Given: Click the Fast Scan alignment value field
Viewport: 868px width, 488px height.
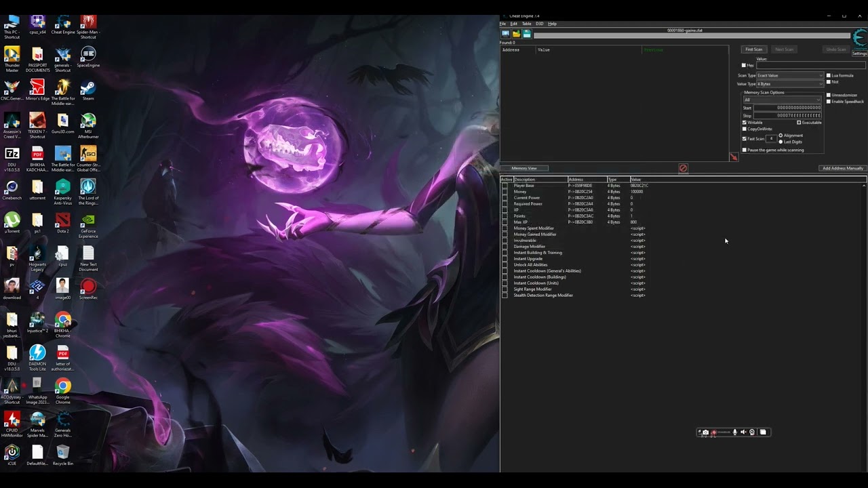Looking at the screenshot, I should (x=771, y=139).
